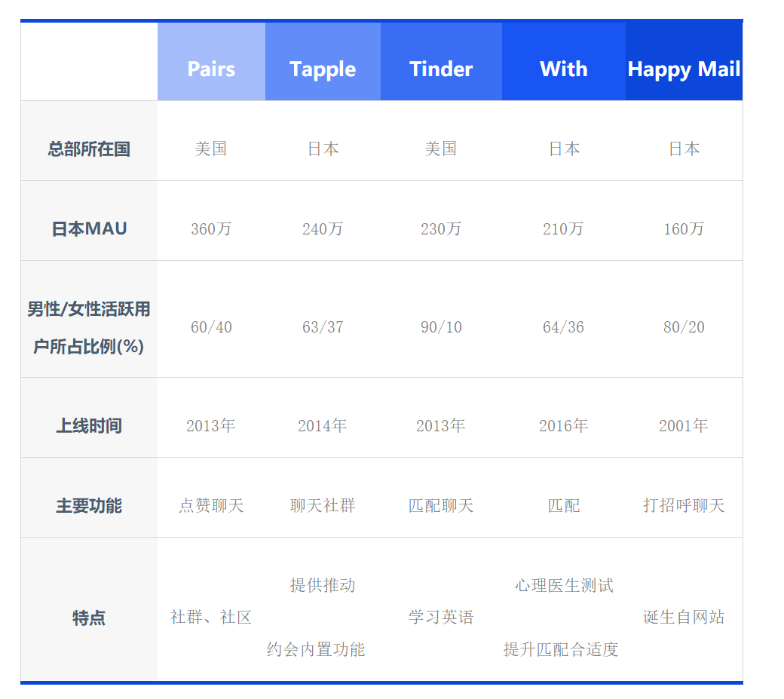Click the Pairs column header
The image size is (784, 699).
(211, 69)
